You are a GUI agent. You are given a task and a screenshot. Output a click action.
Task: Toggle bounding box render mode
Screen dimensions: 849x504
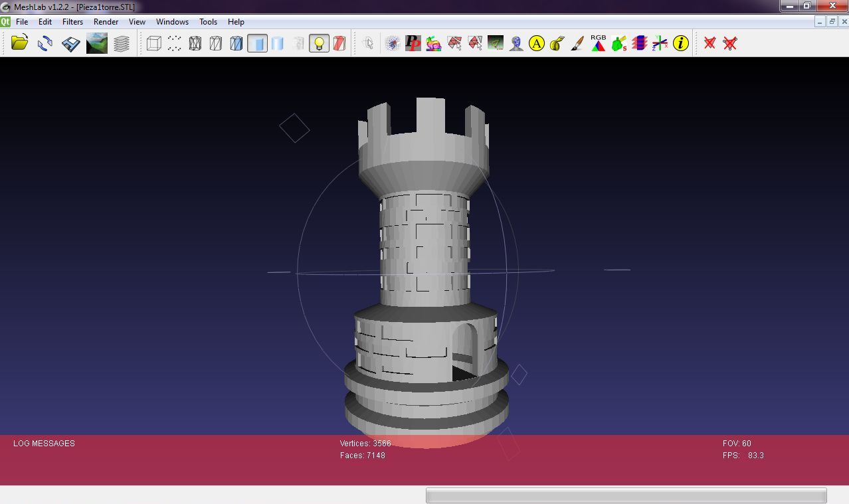(154, 43)
